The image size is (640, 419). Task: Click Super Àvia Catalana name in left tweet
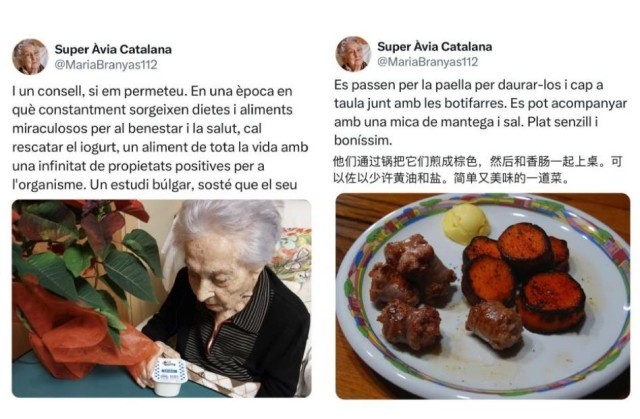113,49
